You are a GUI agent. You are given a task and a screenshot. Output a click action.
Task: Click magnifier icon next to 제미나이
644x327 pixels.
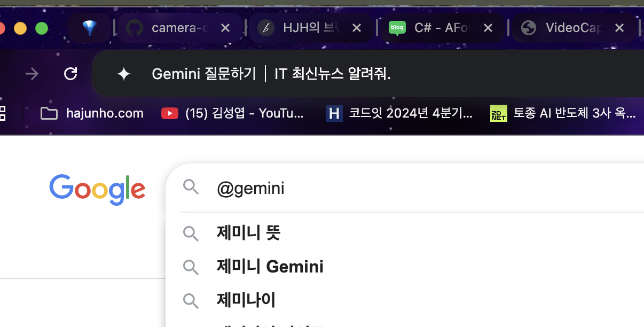click(191, 301)
